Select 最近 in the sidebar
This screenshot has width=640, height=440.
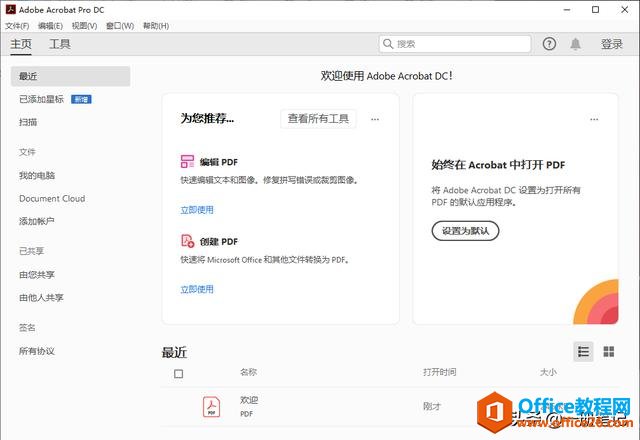(71, 76)
